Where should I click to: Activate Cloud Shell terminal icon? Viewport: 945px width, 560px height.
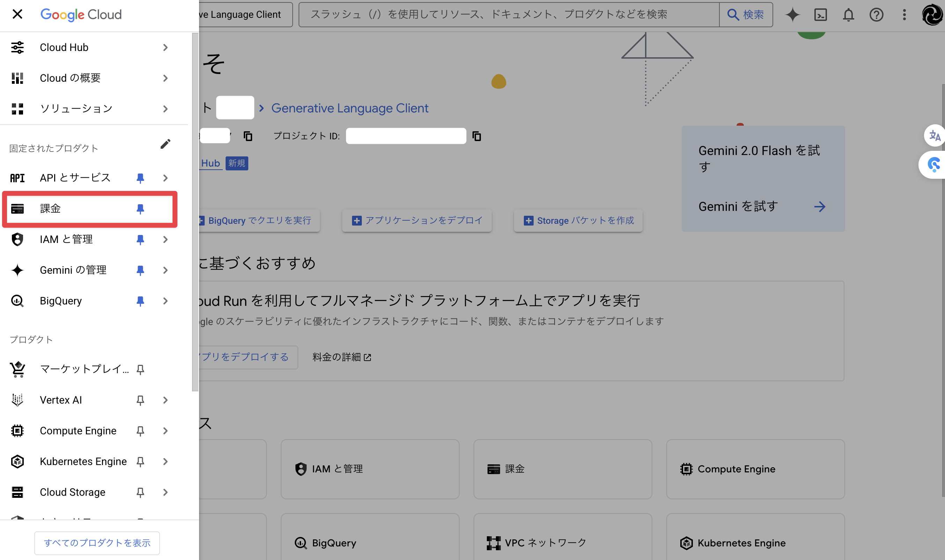tap(820, 15)
